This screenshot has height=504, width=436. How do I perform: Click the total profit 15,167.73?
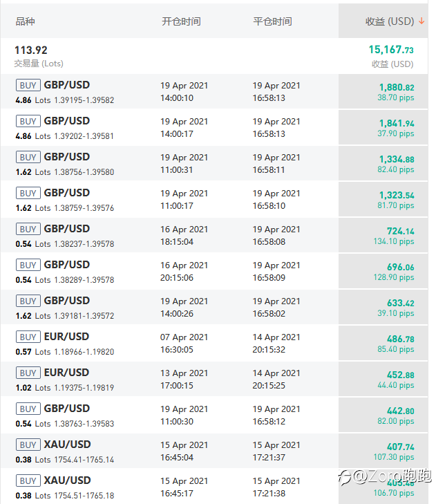tap(390, 50)
